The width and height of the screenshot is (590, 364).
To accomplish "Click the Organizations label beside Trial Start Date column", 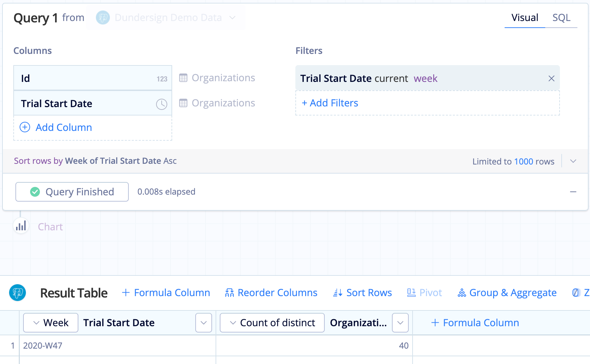I will tap(223, 103).
